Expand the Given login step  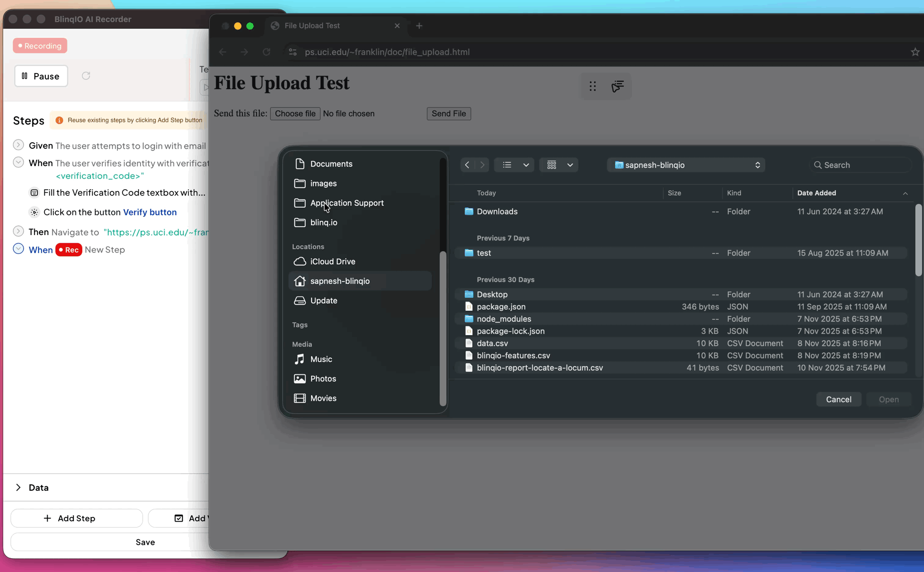[18, 145]
